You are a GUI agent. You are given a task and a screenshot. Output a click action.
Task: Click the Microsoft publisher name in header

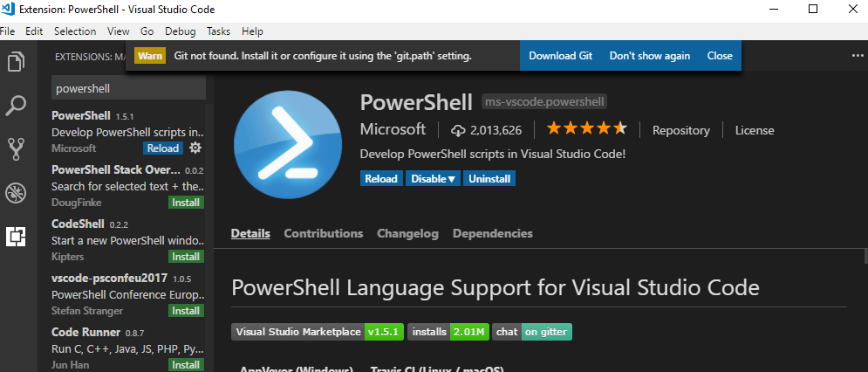click(x=393, y=129)
